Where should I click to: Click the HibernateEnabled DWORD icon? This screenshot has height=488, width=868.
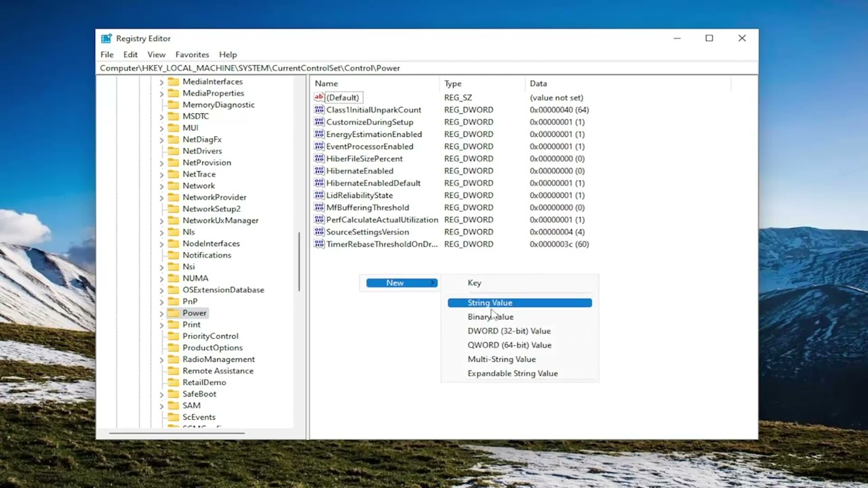[x=319, y=171]
